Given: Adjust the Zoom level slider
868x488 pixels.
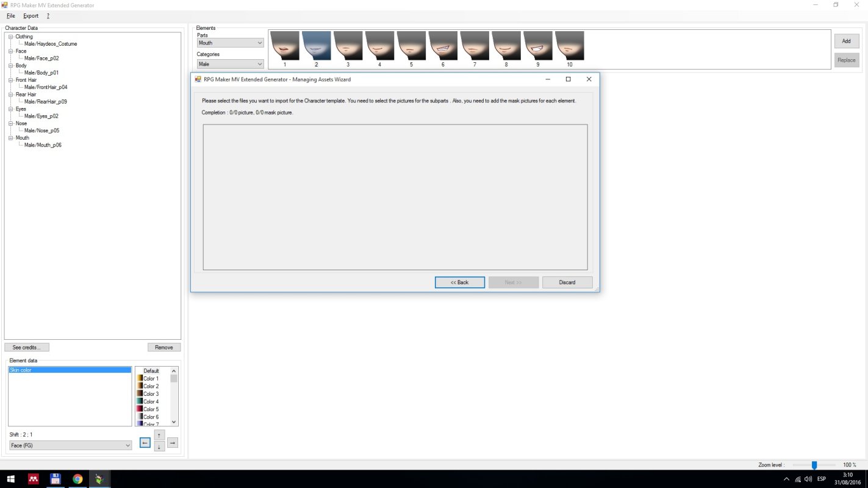Looking at the screenshot, I should (814, 465).
